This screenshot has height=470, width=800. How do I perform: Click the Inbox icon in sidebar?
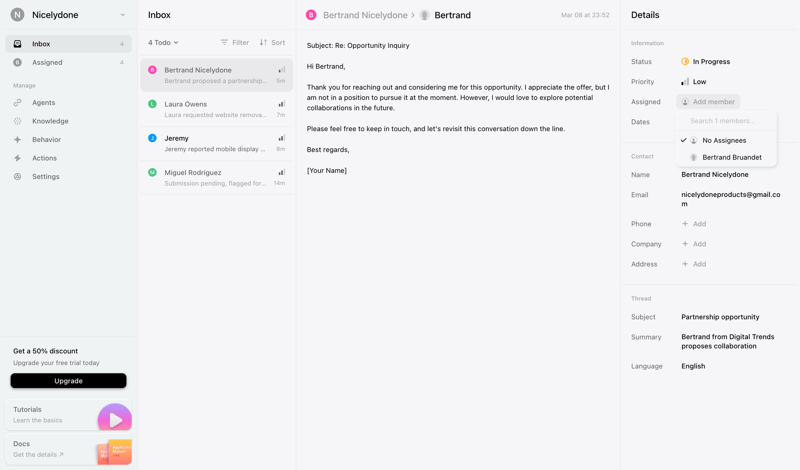coord(17,44)
